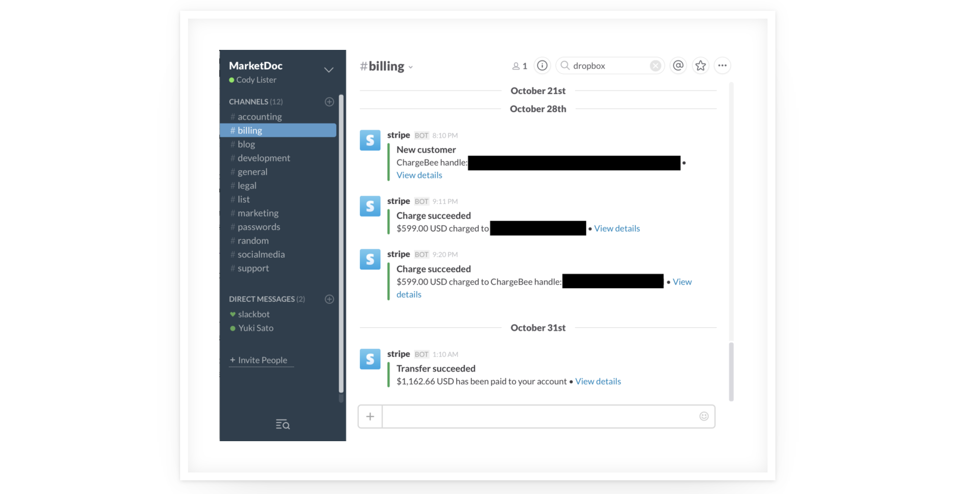980x494 pixels.
Task: Click the add attachment plus button
Action: (370, 417)
